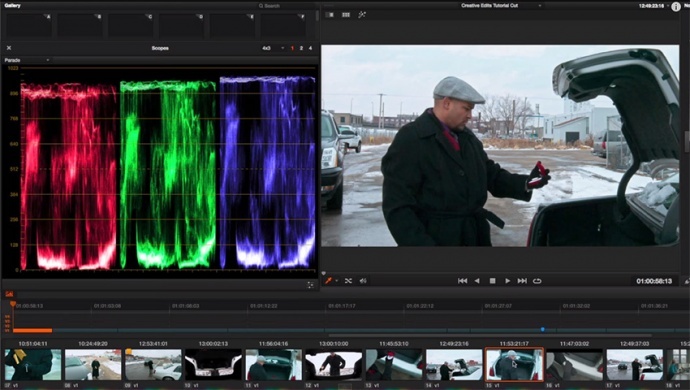Open the Creative Edits Tutorial Cut dropdown

(501, 6)
